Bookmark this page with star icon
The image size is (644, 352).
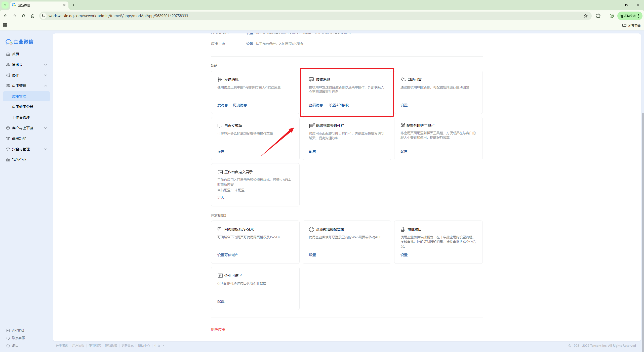pyautogui.click(x=586, y=16)
